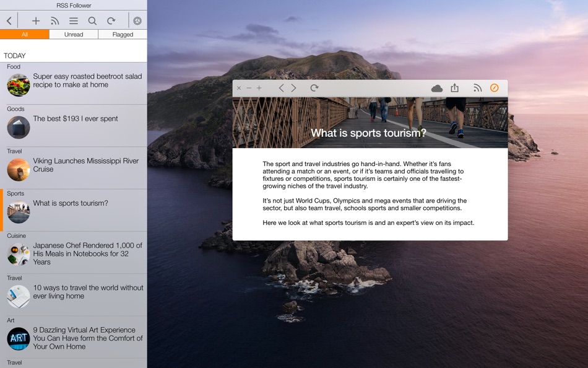Screen dimensions: 588x368
Task: Click the RSS icon in article toolbar
Action: pyautogui.click(x=477, y=88)
